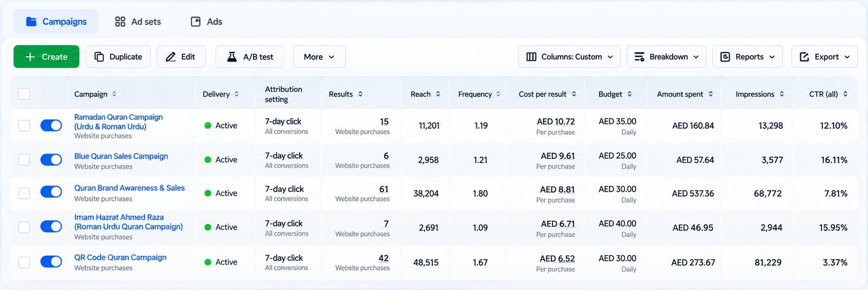The height and width of the screenshot is (290, 868).
Task: Click the Breakdown list icon
Action: 640,57
